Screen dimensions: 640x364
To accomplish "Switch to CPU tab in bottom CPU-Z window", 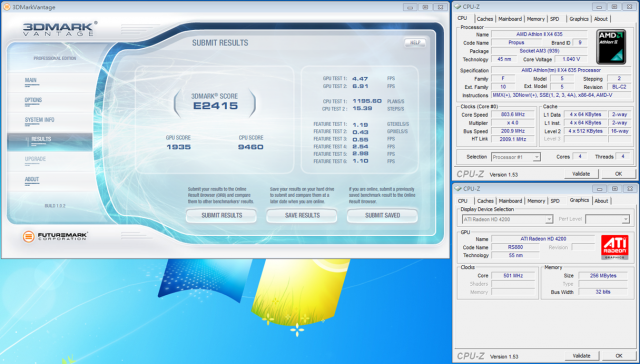I will (462, 201).
